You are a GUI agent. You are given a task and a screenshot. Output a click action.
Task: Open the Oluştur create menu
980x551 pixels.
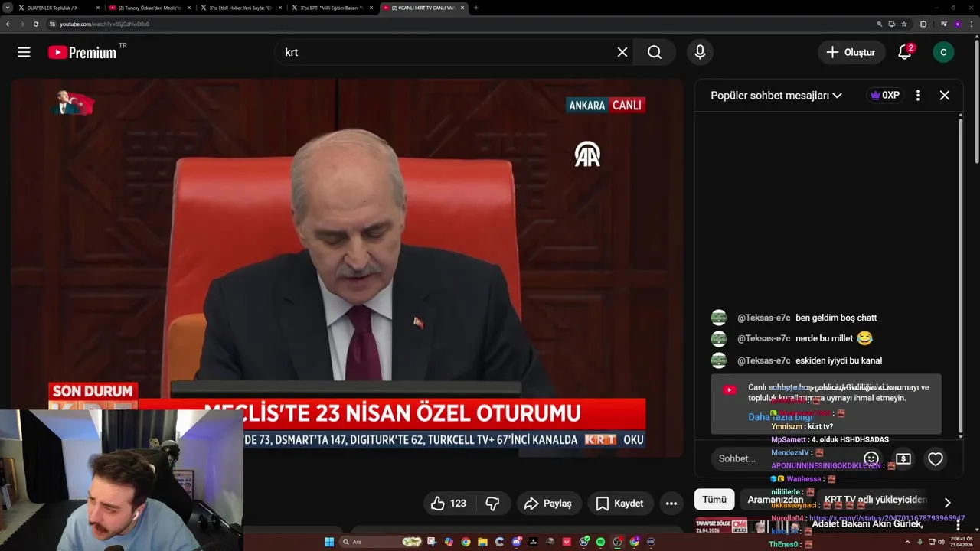click(851, 52)
